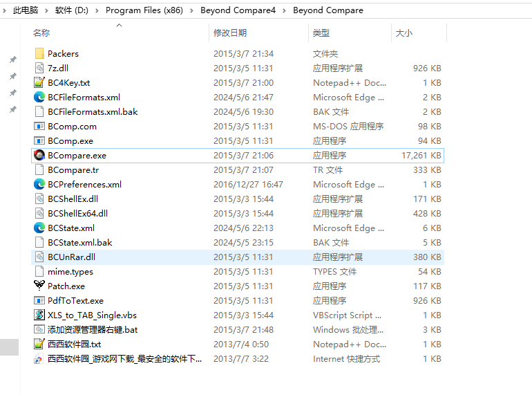This screenshot has width=532, height=395.
Task: Expand the breadcrumb chevron after Beyond Compare4
Action: click(285, 10)
